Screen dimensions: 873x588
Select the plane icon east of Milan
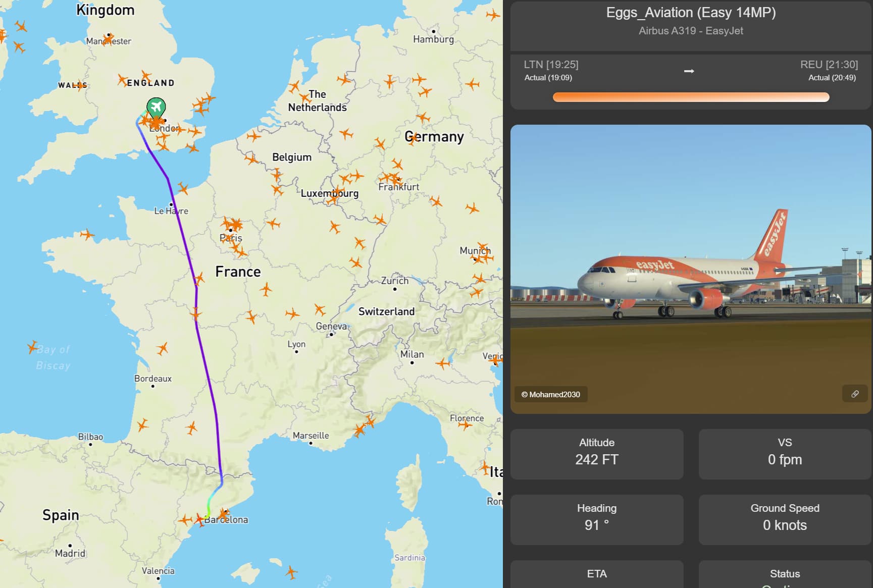point(443,363)
